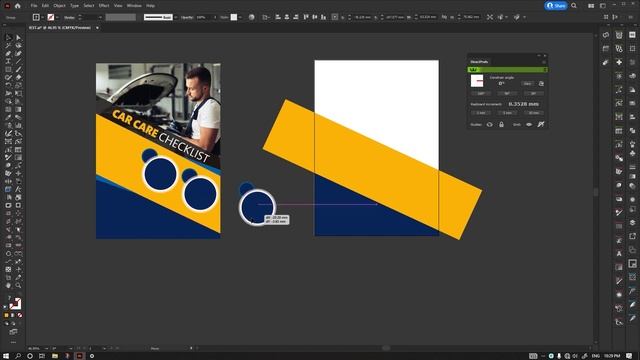Click the Keyboard increment 0.3528 mm field
Image resolution: width=640 pixels, height=360 pixels.
pyautogui.click(x=524, y=104)
